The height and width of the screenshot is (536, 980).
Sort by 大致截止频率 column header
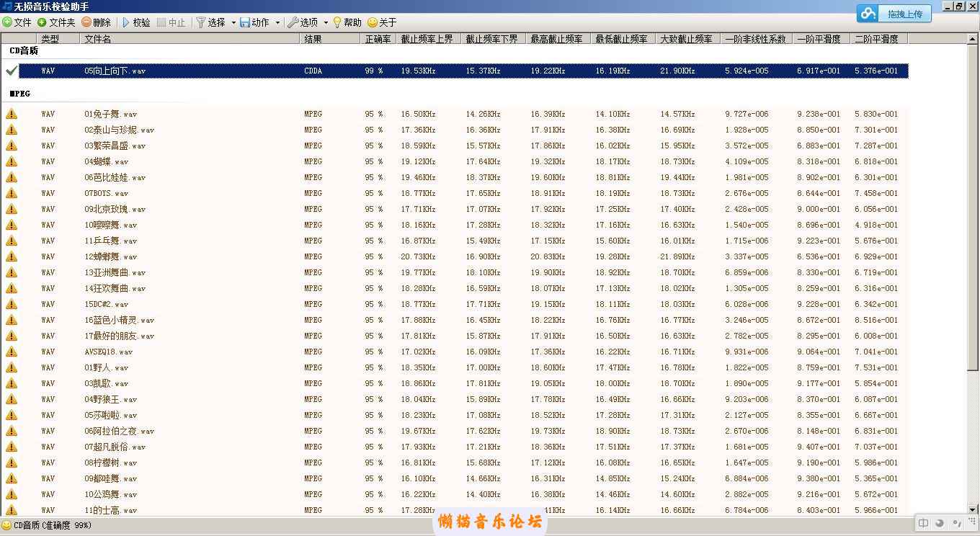tap(688, 39)
